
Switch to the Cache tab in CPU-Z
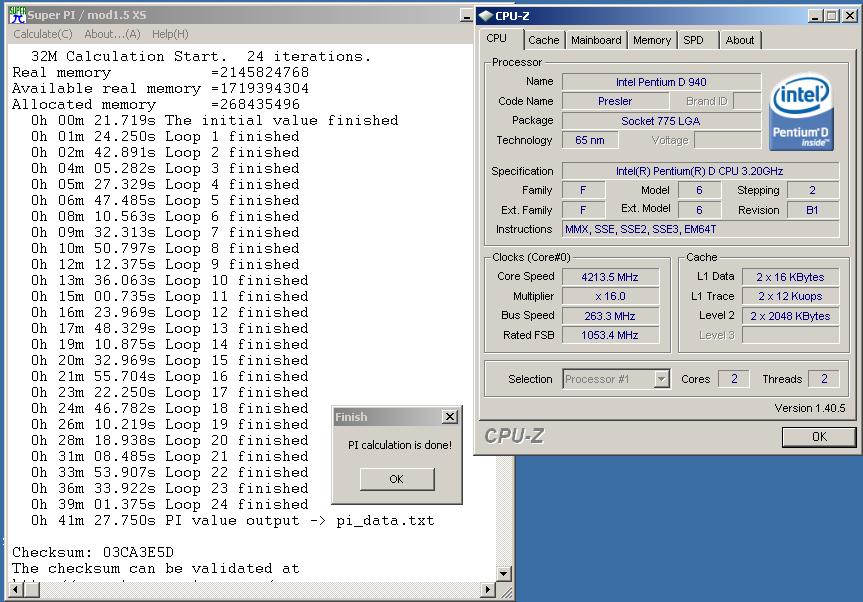[543, 40]
